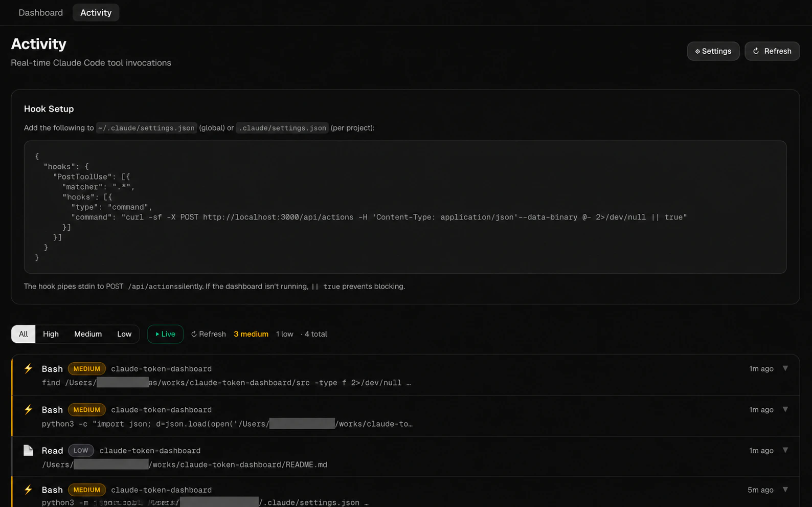Image resolution: width=812 pixels, height=507 pixels.
Task: Click the '4 total' count text
Action: (315, 334)
